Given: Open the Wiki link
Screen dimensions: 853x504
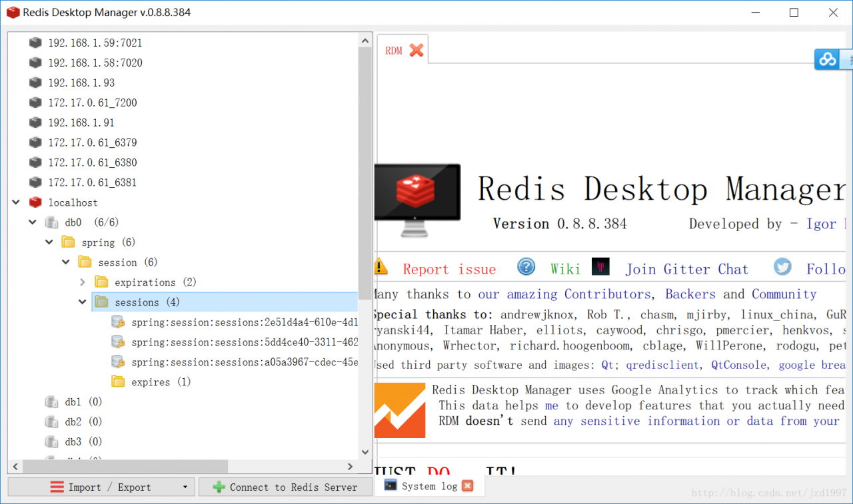Looking at the screenshot, I should (565, 269).
